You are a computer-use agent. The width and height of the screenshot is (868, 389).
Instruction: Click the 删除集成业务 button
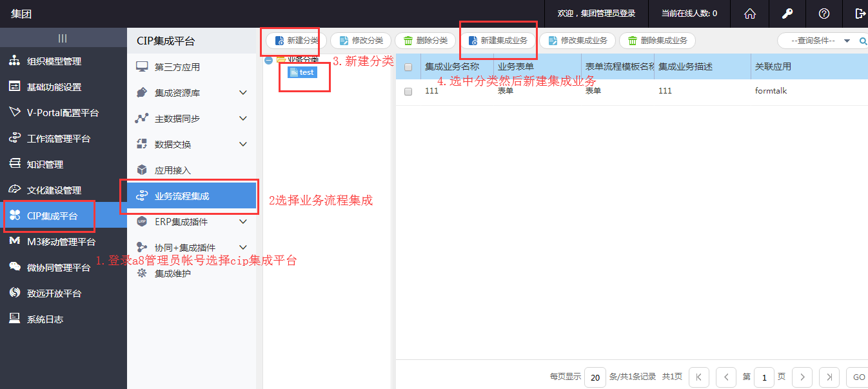658,41
